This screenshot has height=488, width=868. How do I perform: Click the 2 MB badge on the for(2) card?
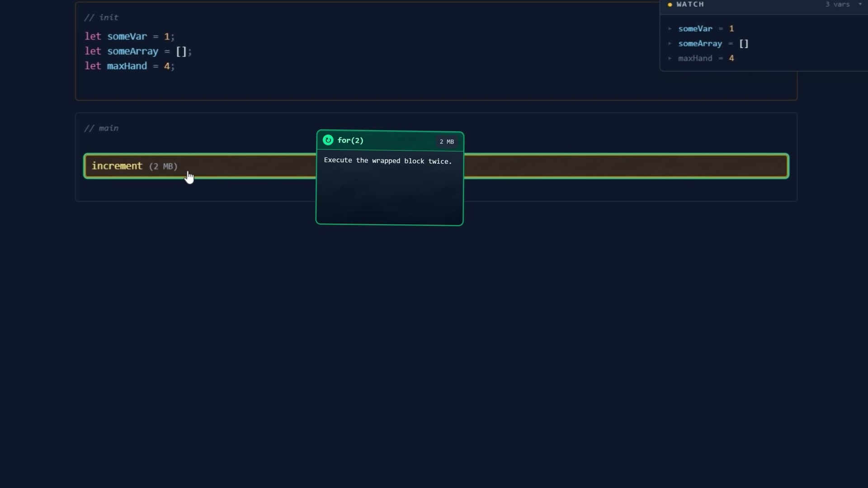point(447,141)
